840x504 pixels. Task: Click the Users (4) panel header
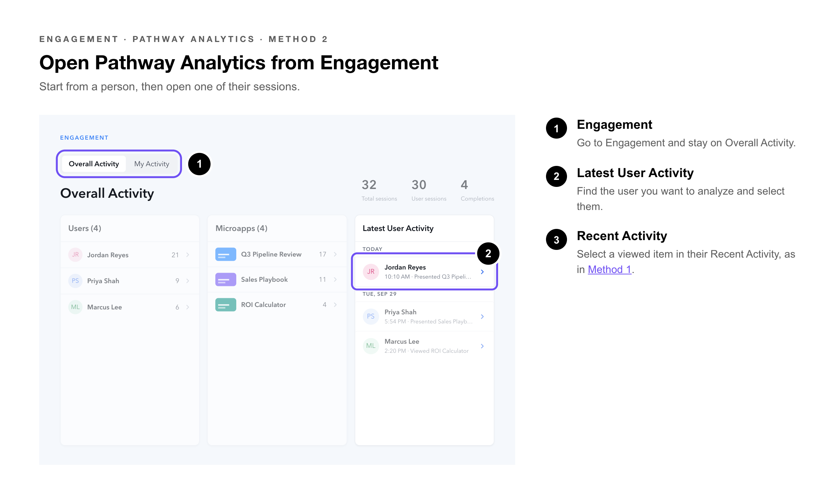coord(85,228)
